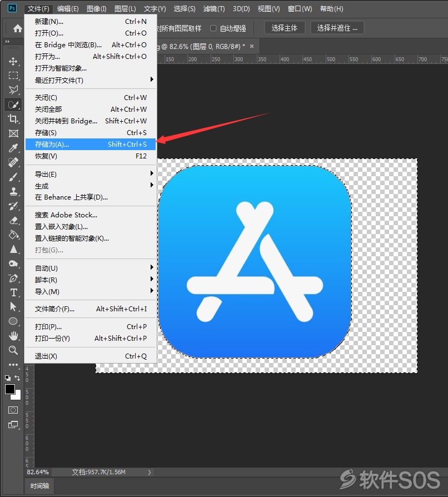Select the Ellipse shape tool

[13, 321]
